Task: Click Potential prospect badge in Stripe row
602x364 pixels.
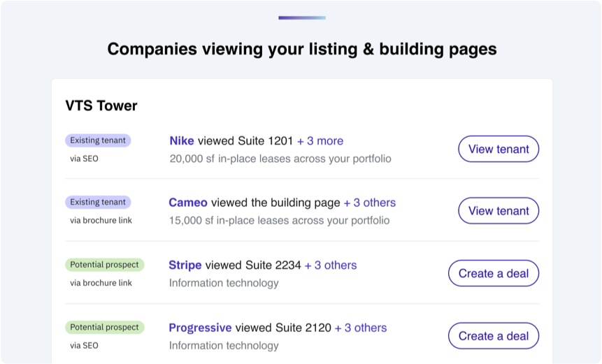Action: (104, 265)
